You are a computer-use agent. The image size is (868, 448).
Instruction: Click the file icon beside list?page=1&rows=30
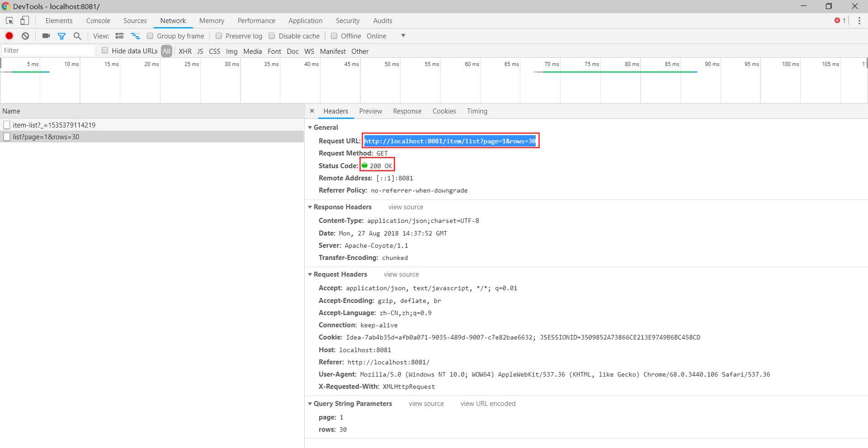click(7, 137)
